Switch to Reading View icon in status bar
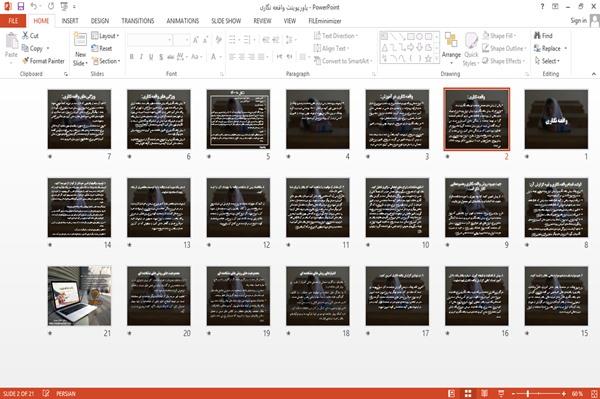 click(x=484, y=393)
